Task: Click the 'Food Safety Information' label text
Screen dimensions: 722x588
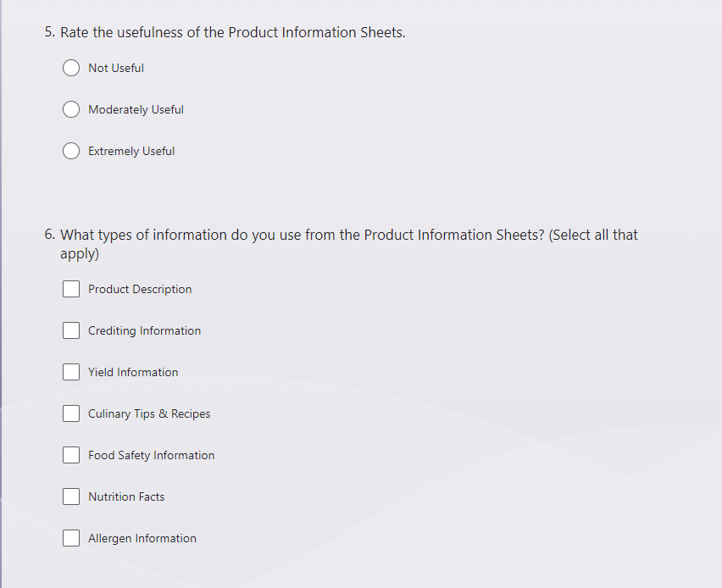Action: (151, 455)
